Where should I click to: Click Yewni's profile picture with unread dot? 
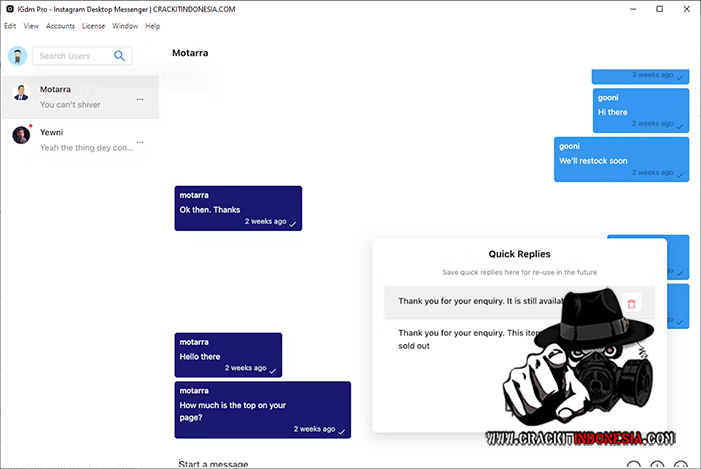coord(21,135)
